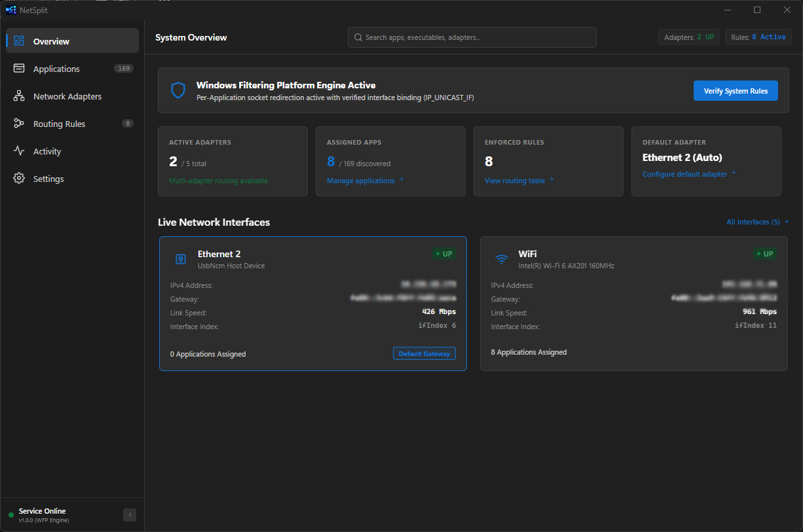The height and width of the screenshot is (532, 803).
Task: Click "0 Applications Assigned" on Ethernet 2 card
Action: pos(208,354)
